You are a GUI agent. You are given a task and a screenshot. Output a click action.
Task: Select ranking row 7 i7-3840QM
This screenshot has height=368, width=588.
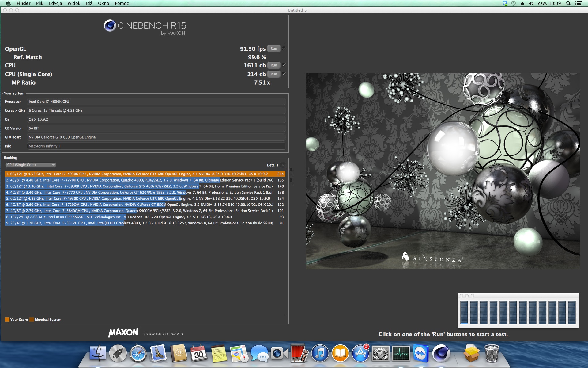pyautogui.click(x=145, y=211)
